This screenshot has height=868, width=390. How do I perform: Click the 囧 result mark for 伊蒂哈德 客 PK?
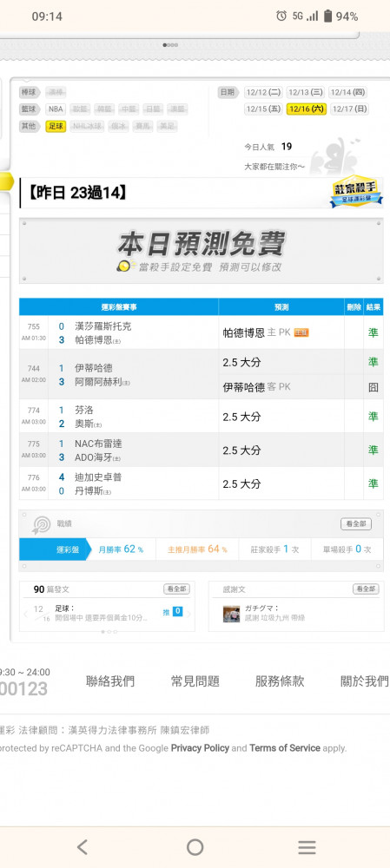click(x=373, y=388)
